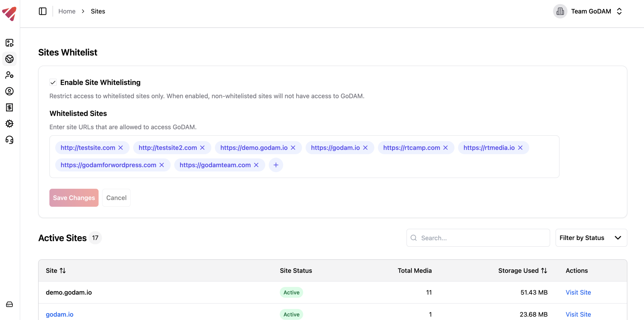The width and height of the screenshot is (644, 320).
Task: Disable the Enable Site Whitelisting checkbox
Action: (53, 82)
